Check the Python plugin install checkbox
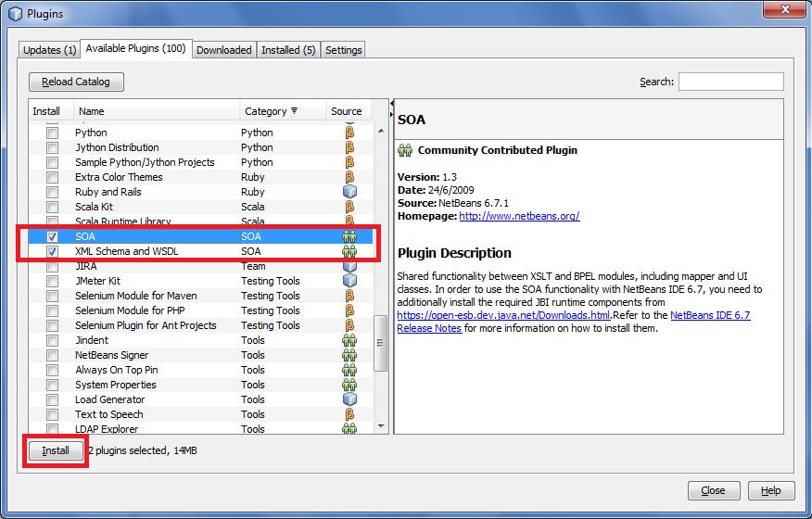 pyautogui.click(x=52, y=133)
